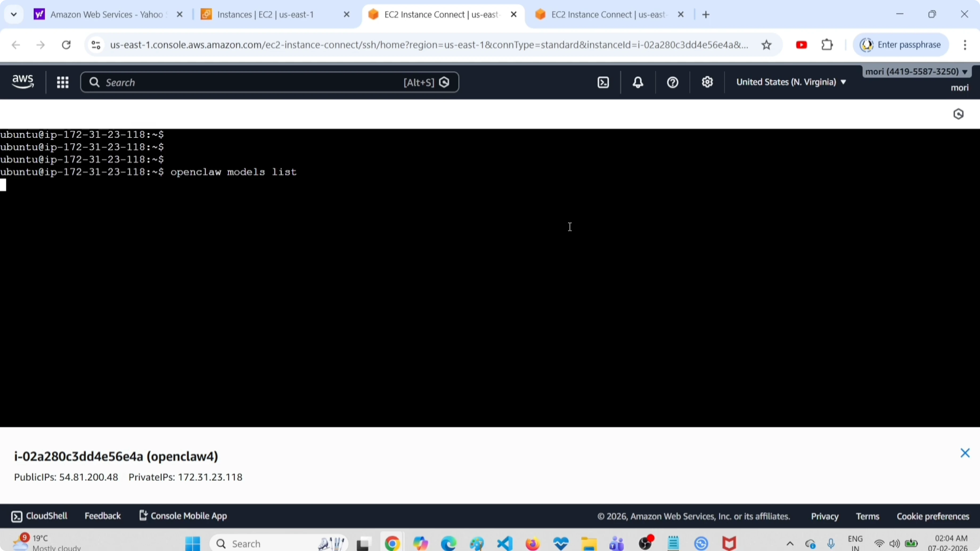Open CloudShell from the header terminal icon
Viewport: 980px width, 551px height.
(x=603, y=82)
